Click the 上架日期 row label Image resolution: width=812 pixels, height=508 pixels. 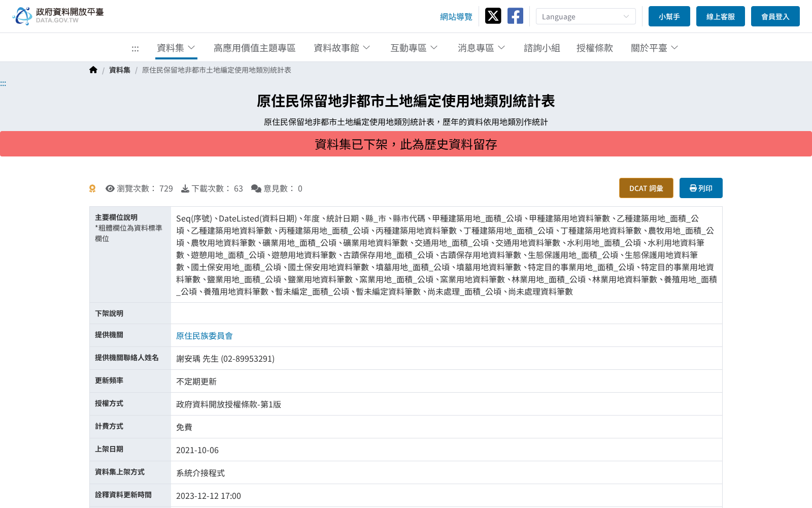tap(109, 449)
